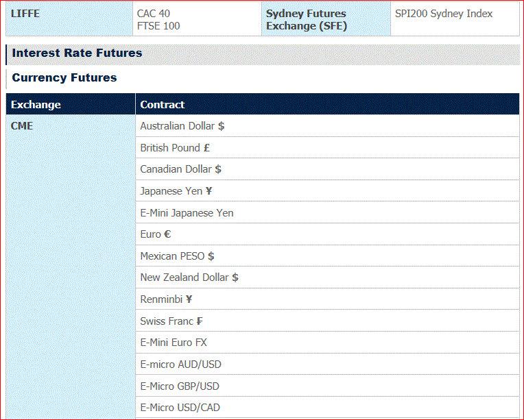The width and height of the screenshot is (524, 420).
Task: Select the SPI200 Sydney Index entry
Action: click(444, 14)
